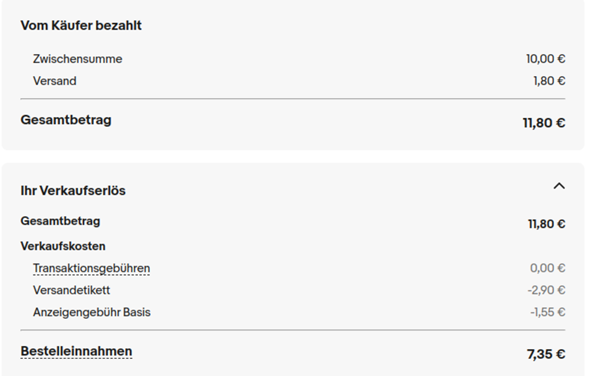Click the 11,80 € amount under Verkaufserlös
Screen dimensions: 590x376
546,224
